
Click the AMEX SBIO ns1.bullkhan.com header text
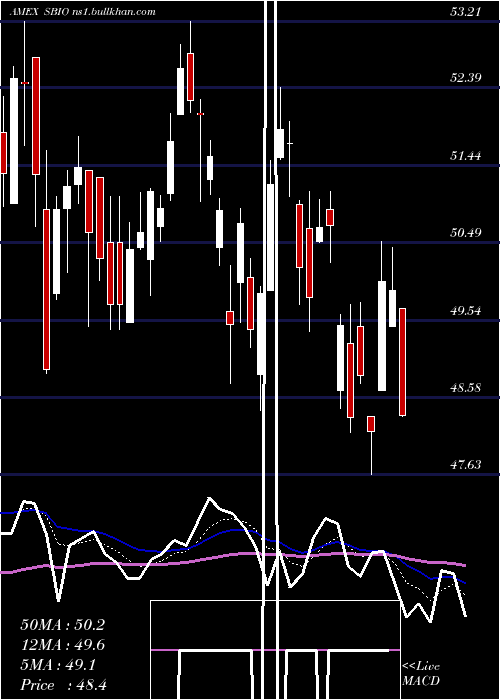[x=82, y=12]
